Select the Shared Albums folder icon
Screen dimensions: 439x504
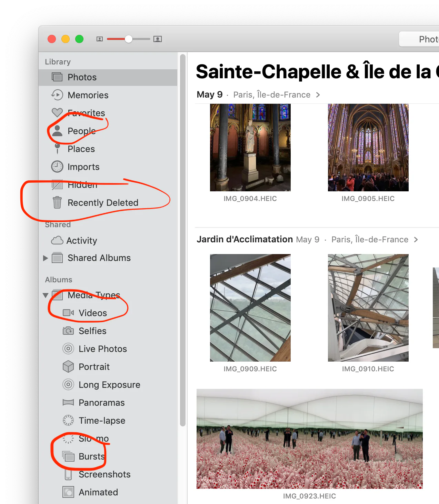[57, 258]
